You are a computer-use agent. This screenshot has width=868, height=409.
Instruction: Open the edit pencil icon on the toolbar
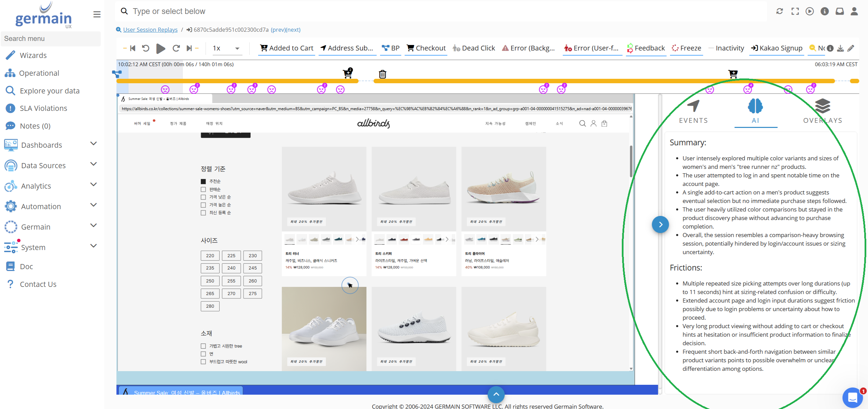pyautogui.click(x=851, y=48)
